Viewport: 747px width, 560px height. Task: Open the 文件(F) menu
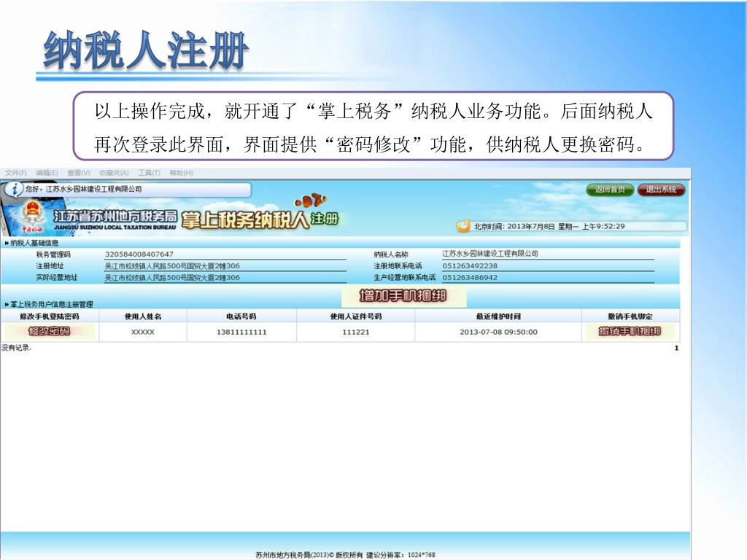pos(15,173)
